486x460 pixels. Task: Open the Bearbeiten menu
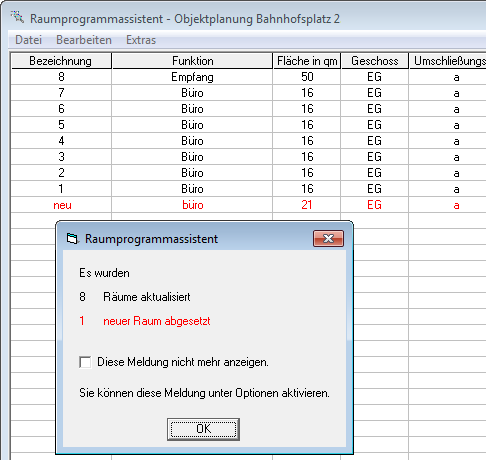84,40
